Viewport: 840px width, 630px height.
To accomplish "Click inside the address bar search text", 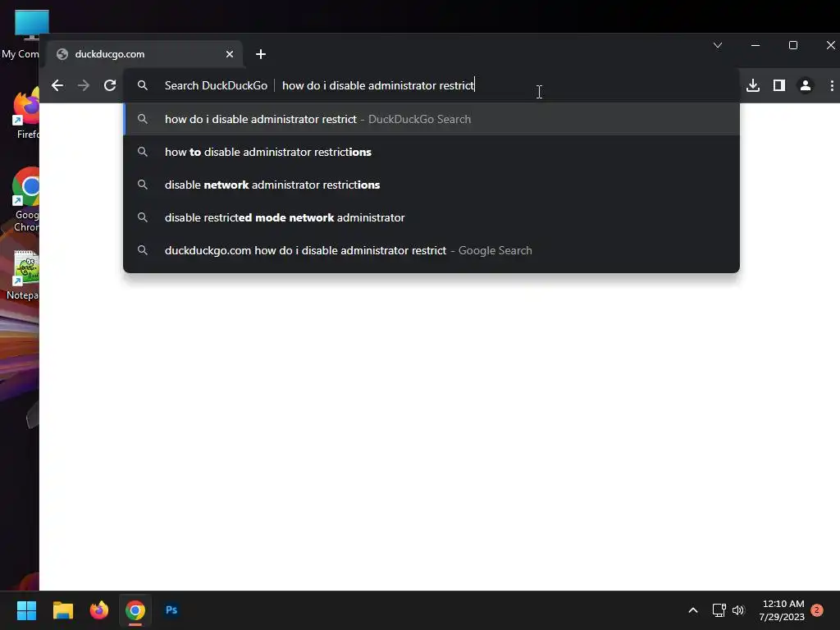I will [x=377, y=85].
